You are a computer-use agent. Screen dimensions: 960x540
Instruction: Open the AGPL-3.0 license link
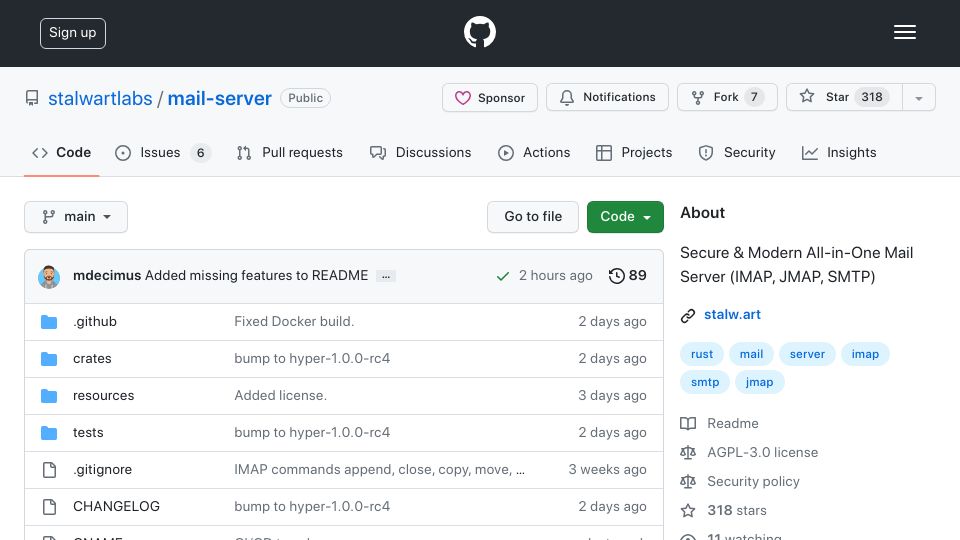click(x=762, y=452)
